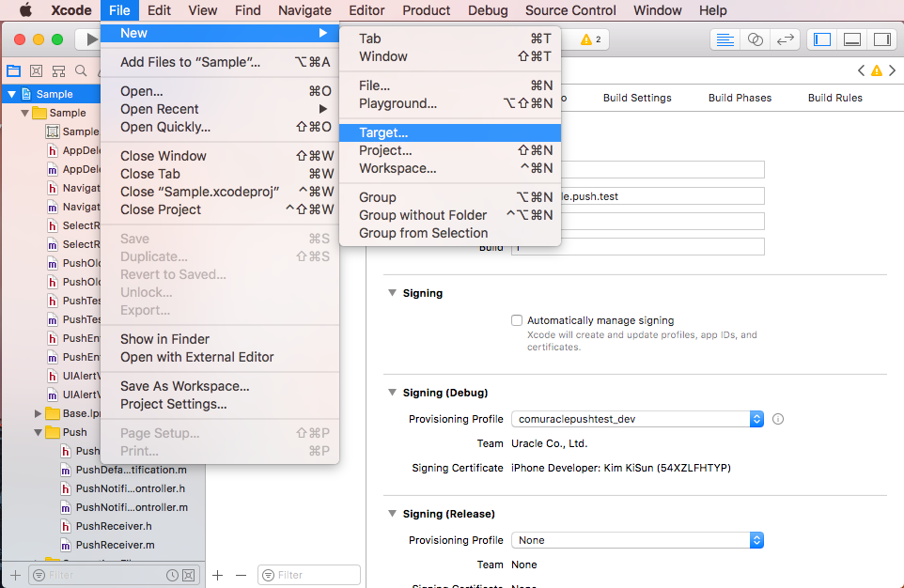Viewport: 904px width, 588px height.
Task: Select PushReceiver.h header file
Action: click(114, 526)
